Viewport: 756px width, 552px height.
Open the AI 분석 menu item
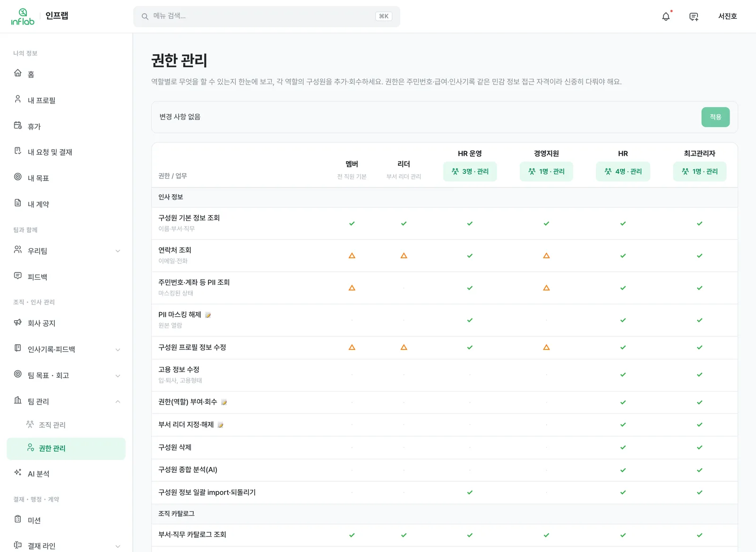tap(66, 474)
